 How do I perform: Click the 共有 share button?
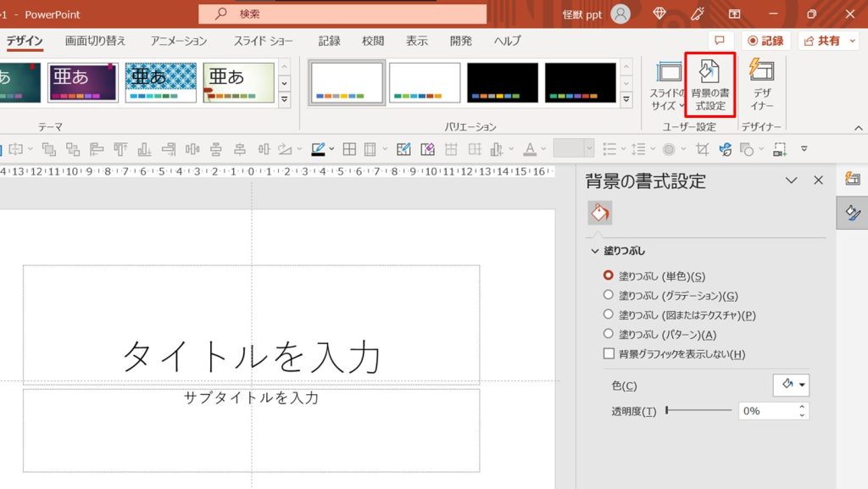pyautogui.click(x=824, y=41)
